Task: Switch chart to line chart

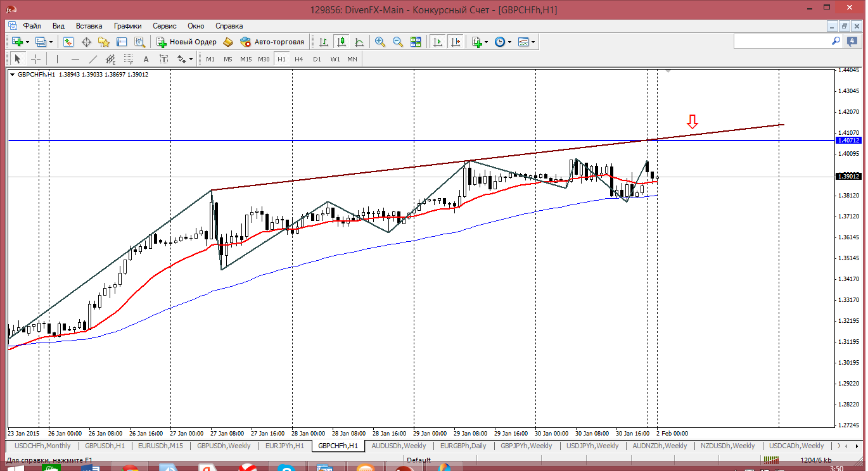Action: 359,42
